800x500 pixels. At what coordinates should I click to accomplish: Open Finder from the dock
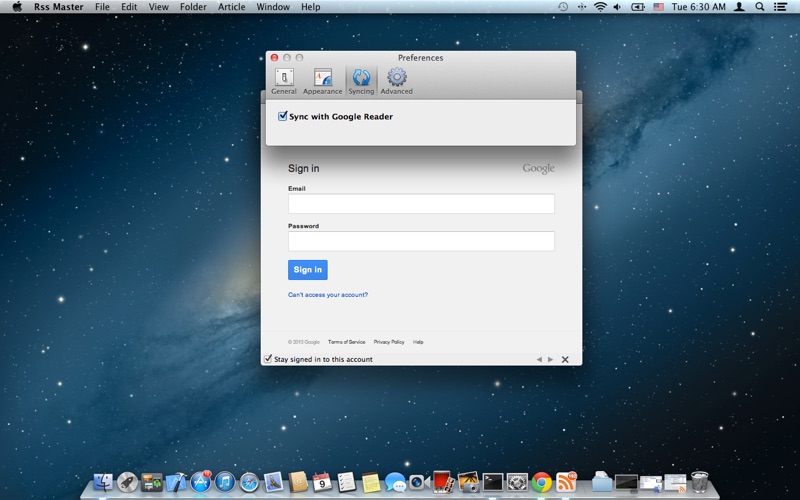click(103, 482)
